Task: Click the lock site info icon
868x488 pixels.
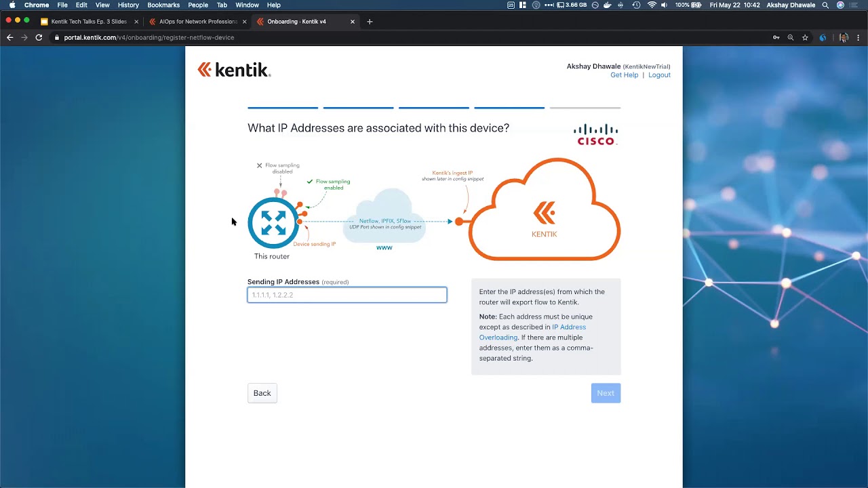Action: pos(57,38)
